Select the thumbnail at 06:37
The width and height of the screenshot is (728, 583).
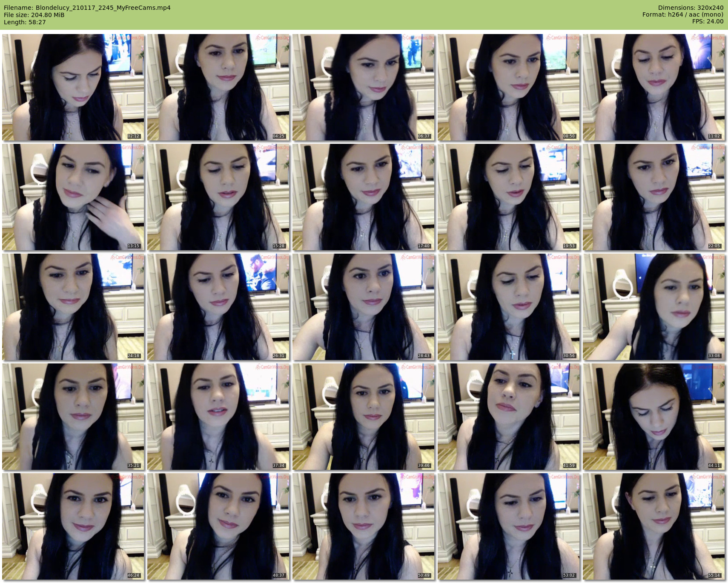click(364, 87)
